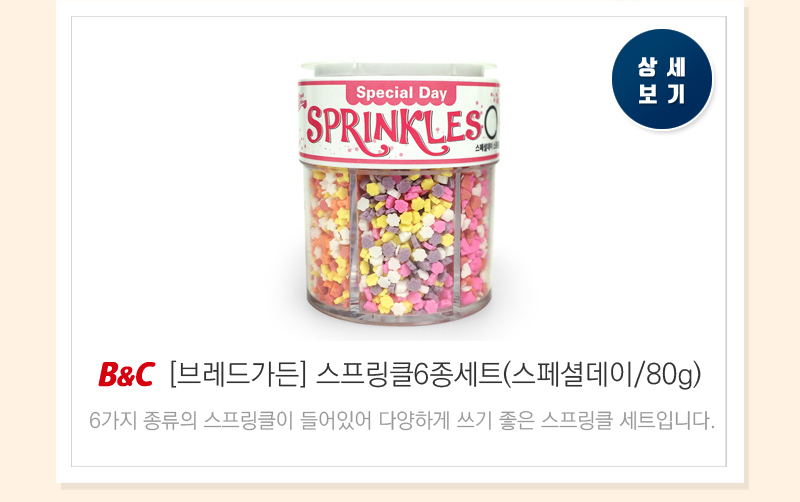Click the 스프링클 세트입니다 ending of the description
800x502 pixels.
click(x=628, y=420)
